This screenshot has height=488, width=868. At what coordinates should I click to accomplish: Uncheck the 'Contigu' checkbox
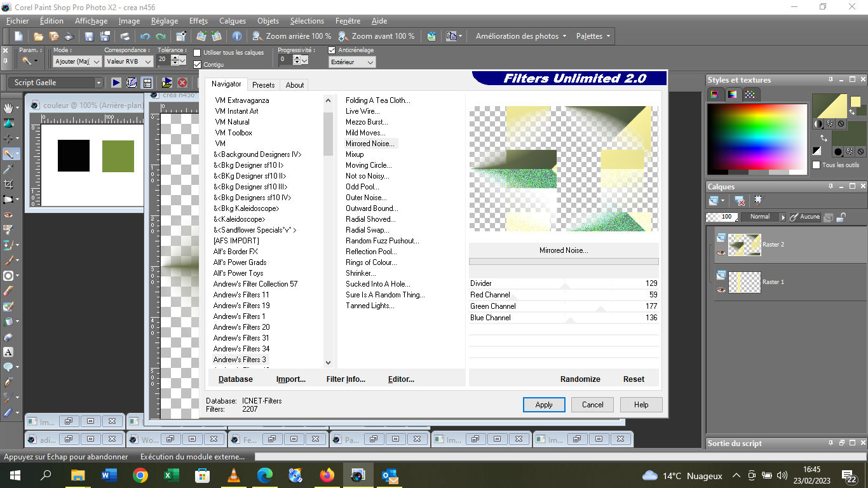pos(198,64)
